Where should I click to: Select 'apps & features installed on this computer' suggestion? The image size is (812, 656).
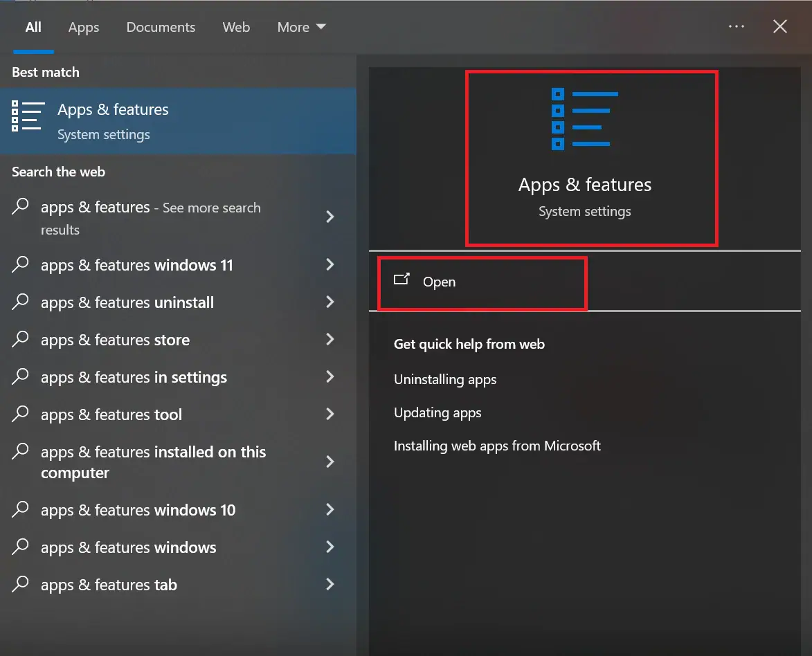click(x=153, y=462)
